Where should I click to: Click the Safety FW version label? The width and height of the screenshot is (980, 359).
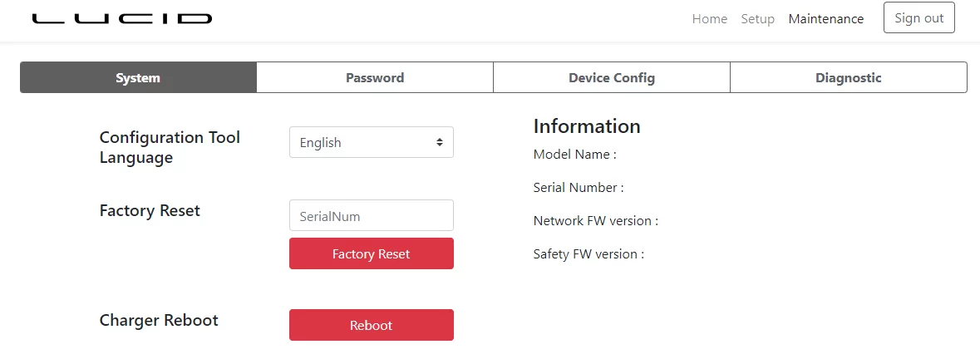588,254
